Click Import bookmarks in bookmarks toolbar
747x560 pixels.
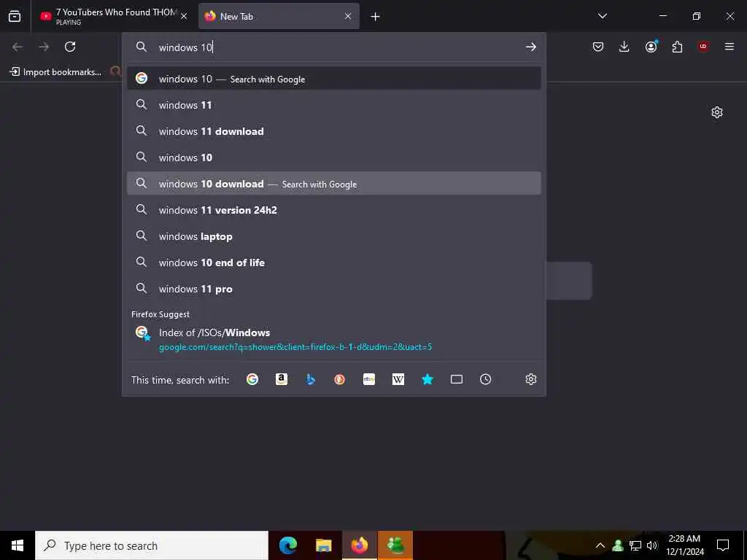(55, 72)
